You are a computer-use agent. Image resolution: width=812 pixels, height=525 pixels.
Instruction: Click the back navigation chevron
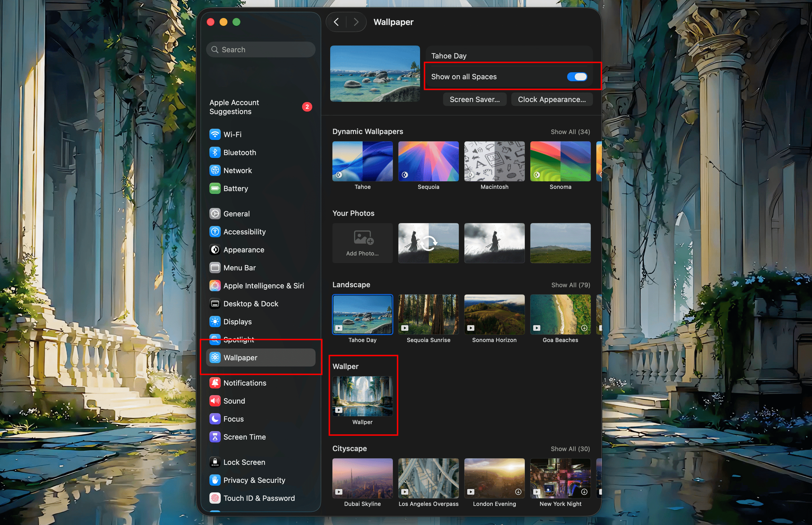click(x=337, y=22)
